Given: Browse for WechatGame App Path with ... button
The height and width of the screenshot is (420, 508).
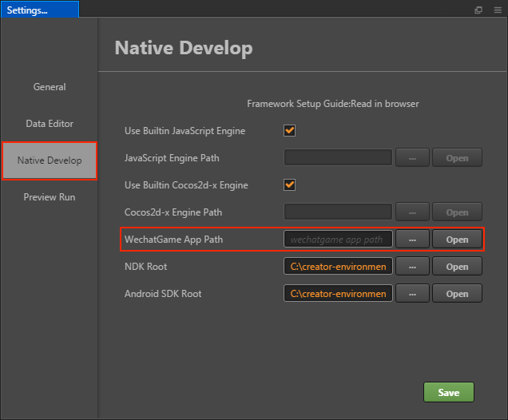Looking at the screenshot, I should click(x=412, y=240).
